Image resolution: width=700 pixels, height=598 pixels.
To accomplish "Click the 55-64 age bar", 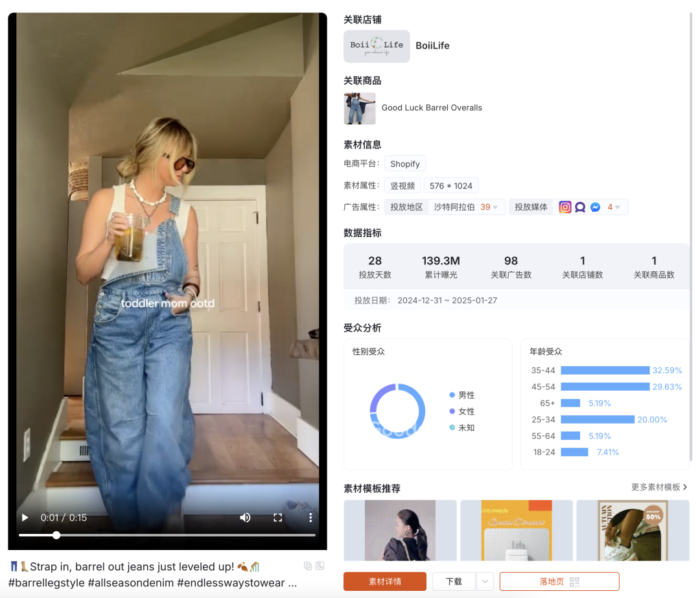I will [570, 436].
